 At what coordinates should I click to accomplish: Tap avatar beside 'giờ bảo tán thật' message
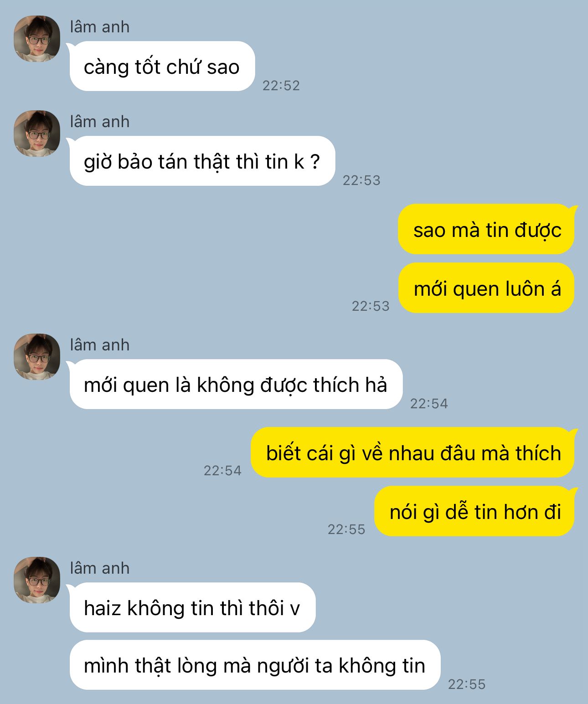click(37, 134)
